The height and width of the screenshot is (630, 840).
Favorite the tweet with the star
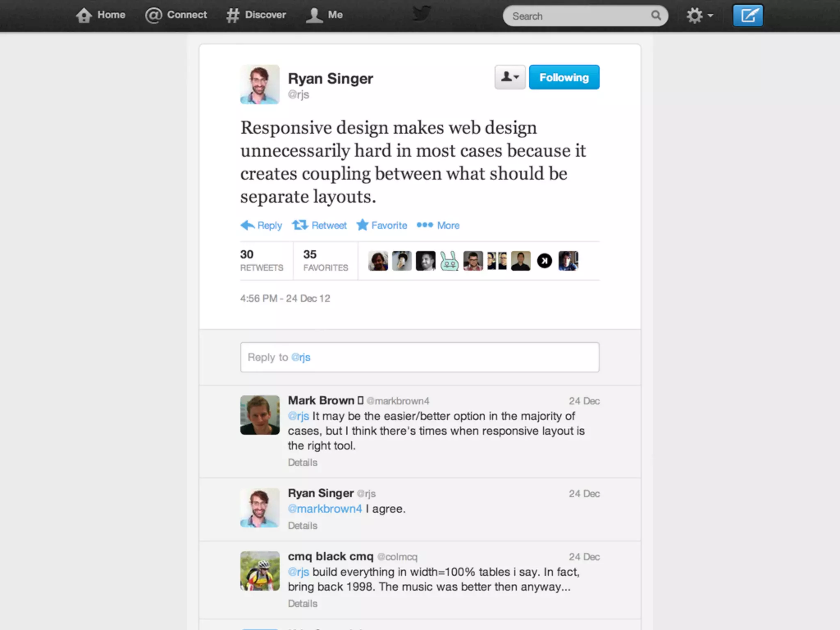point(382,225)
